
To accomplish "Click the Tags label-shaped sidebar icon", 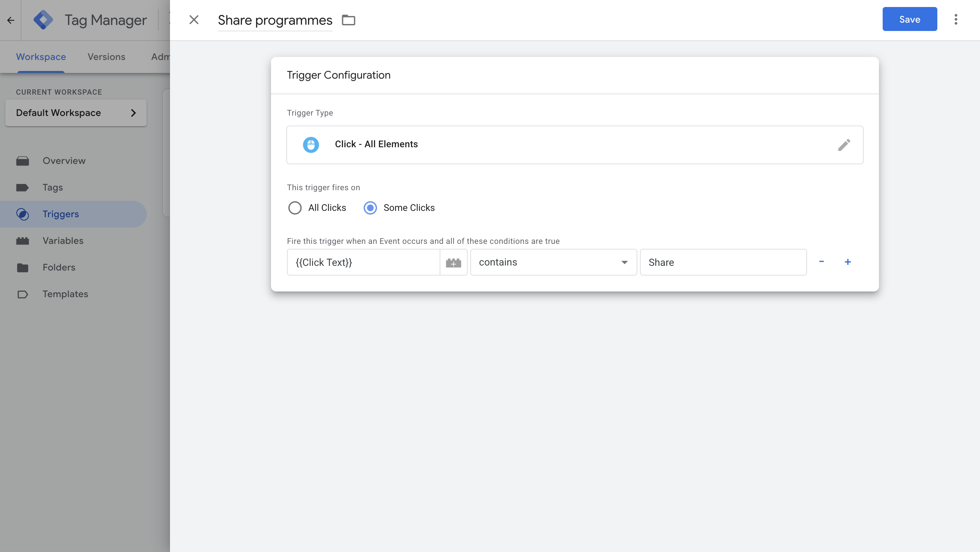I will [x=22, y=188].
